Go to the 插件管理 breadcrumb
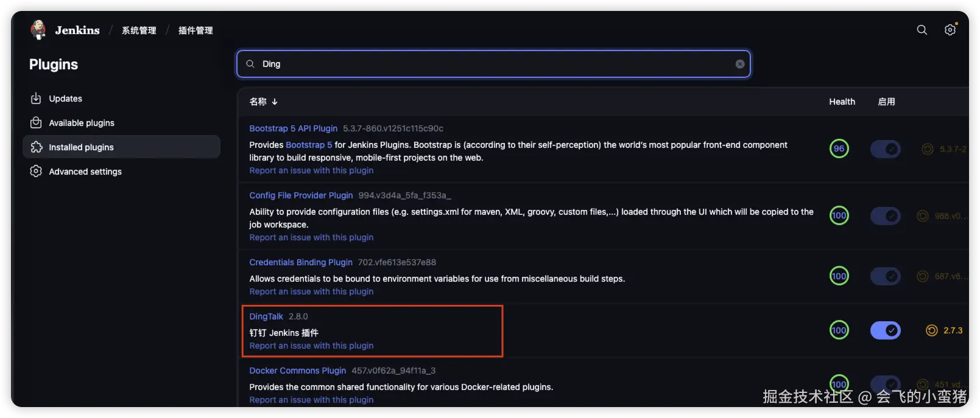 coord(196,30)
